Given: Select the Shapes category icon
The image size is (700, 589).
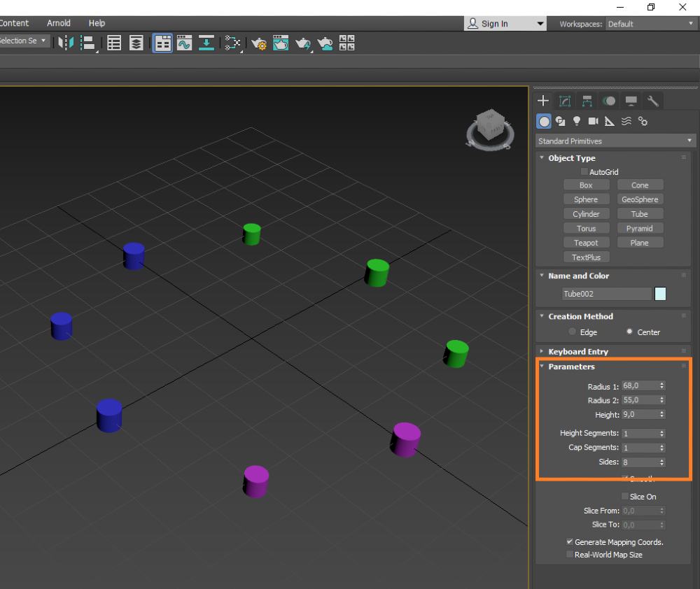Looking at the screenshot, I should pyautogui.click(x=560, y=122).
